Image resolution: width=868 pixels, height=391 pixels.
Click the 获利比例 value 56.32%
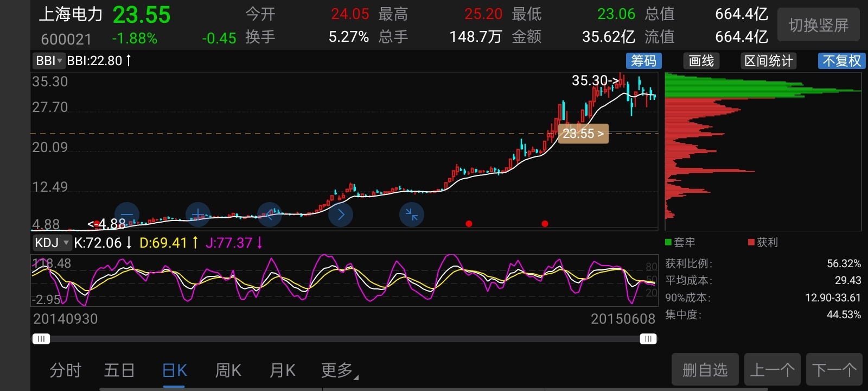coord(844,264)
